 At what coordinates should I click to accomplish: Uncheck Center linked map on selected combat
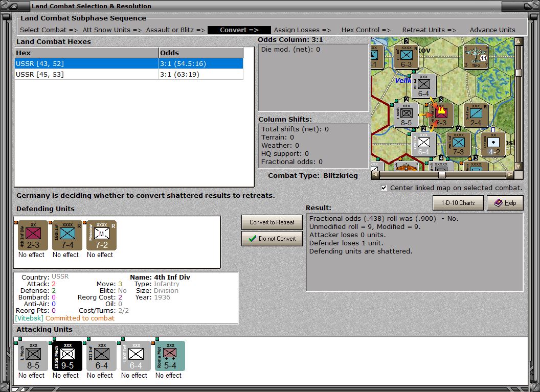click(384, 187)
